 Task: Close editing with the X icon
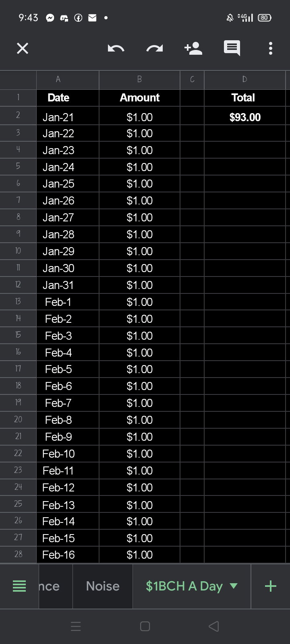coord(23,49)
